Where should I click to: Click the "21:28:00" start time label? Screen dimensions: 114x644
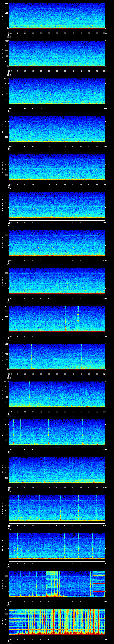pyautogui.click(x=9, y=298)
